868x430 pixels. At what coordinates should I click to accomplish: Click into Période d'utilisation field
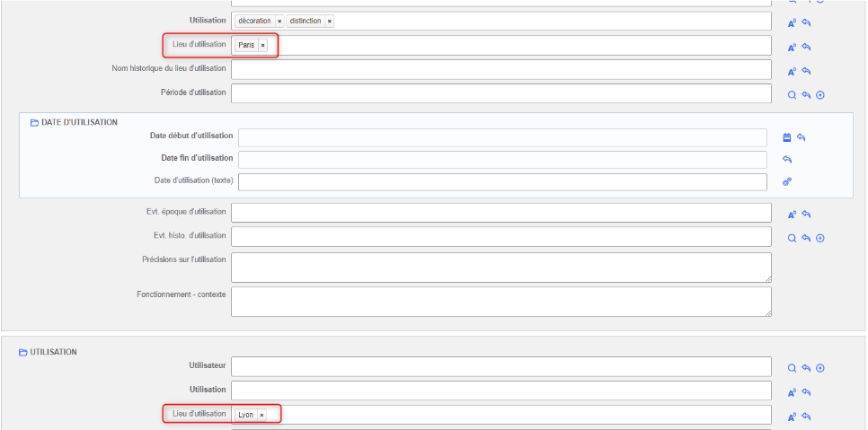(501, 93)
